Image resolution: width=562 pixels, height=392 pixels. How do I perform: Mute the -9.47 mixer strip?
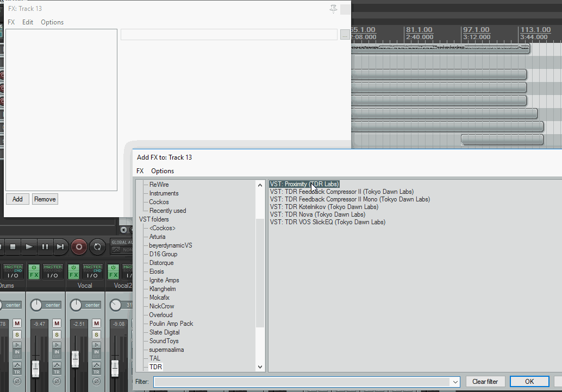click(57, 323)
